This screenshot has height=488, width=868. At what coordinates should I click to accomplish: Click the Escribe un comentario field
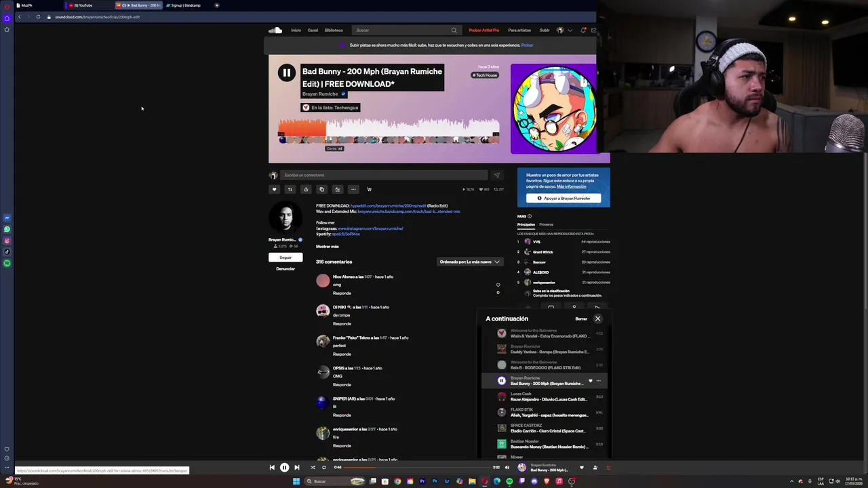pyautogui.click(x=383, y=175)
